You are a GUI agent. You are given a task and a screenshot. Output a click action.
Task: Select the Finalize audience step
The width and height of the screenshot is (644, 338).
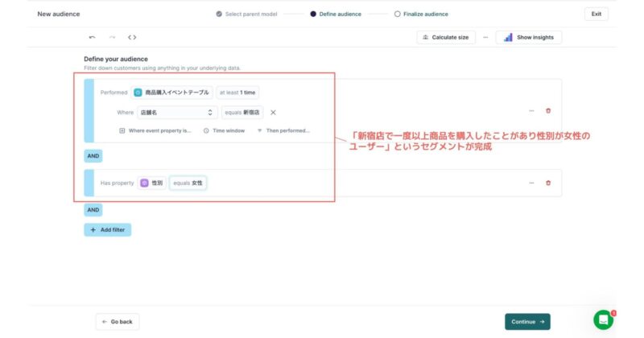click(x=421, y=14)
